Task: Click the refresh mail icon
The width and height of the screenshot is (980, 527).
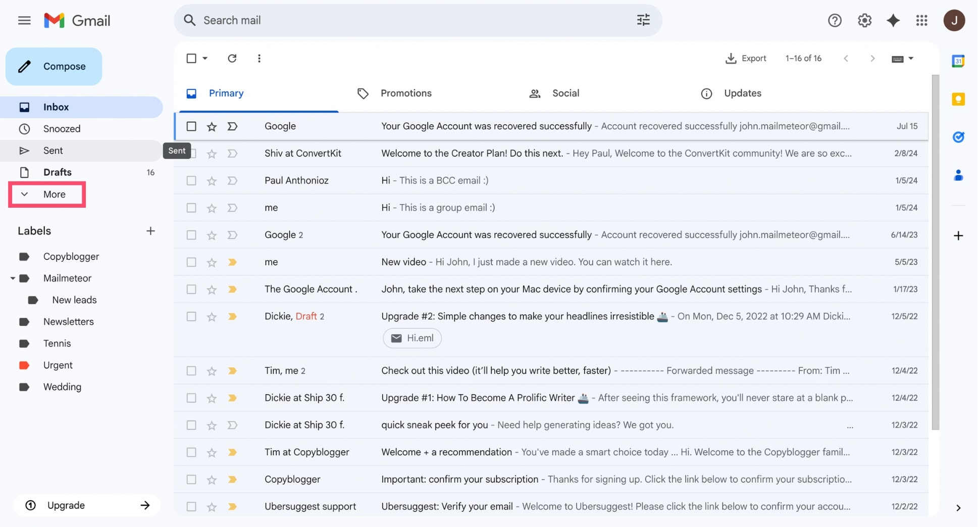Action: (232, 59)
